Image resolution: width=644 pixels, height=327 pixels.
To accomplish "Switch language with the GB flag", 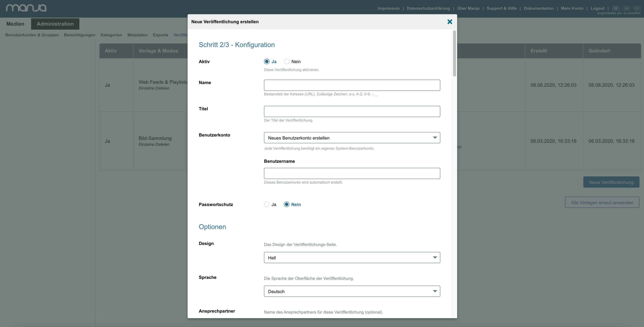I will (626, 8).
